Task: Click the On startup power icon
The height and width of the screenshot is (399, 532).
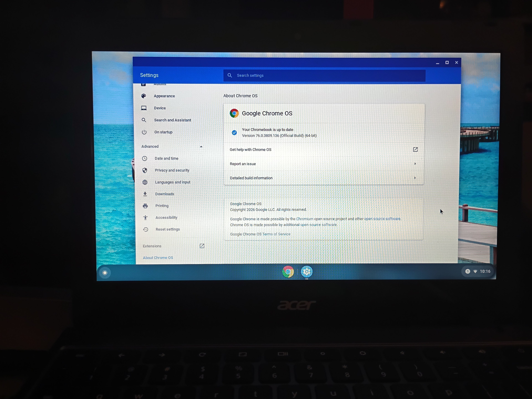Action: 144,132
